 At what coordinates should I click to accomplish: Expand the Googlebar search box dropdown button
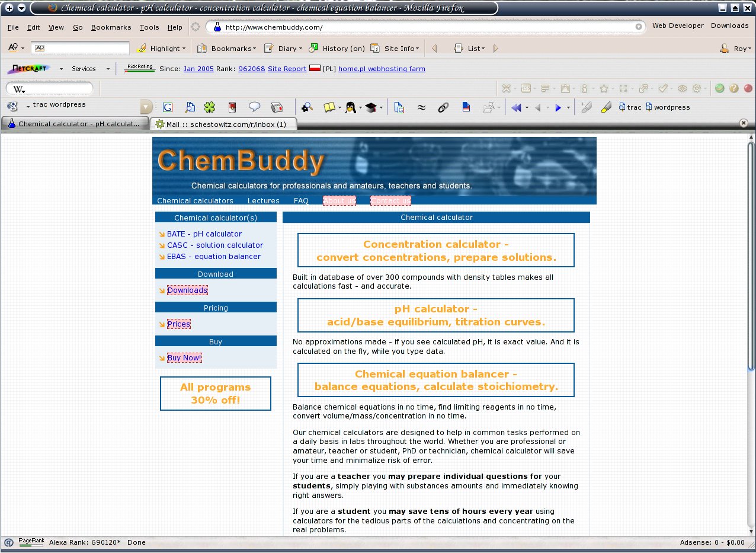point(146,107)
